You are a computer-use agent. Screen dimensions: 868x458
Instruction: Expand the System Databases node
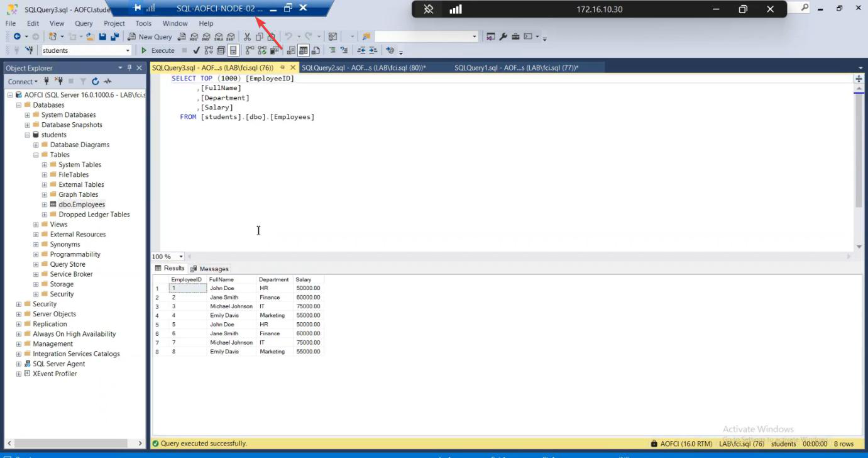(27, 115)
